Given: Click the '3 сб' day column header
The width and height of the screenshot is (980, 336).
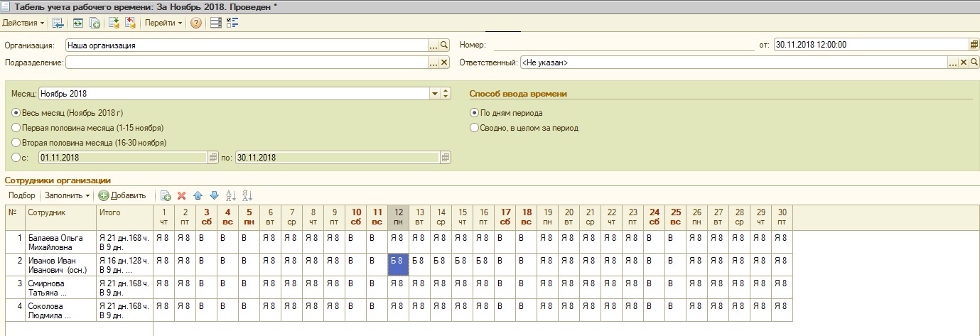Looking at the screenshot, I should pyautogui.click(x=207, y=217).
